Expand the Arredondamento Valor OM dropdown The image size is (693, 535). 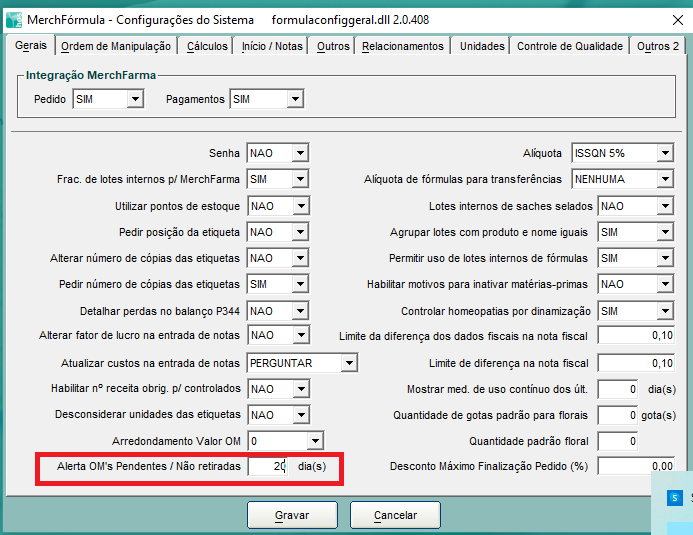(x=315, y=440)
